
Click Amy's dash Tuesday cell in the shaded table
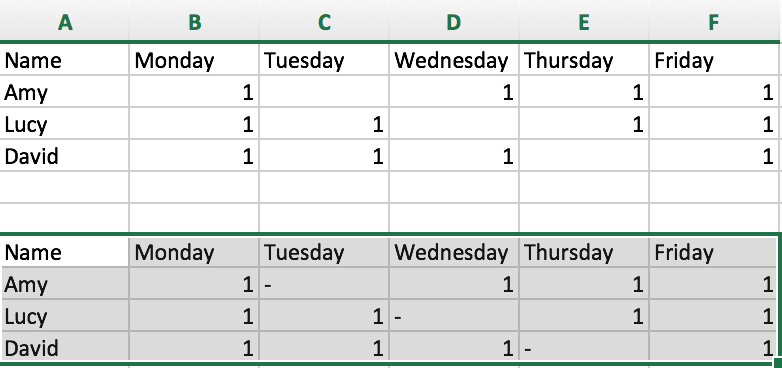(324, 284)
